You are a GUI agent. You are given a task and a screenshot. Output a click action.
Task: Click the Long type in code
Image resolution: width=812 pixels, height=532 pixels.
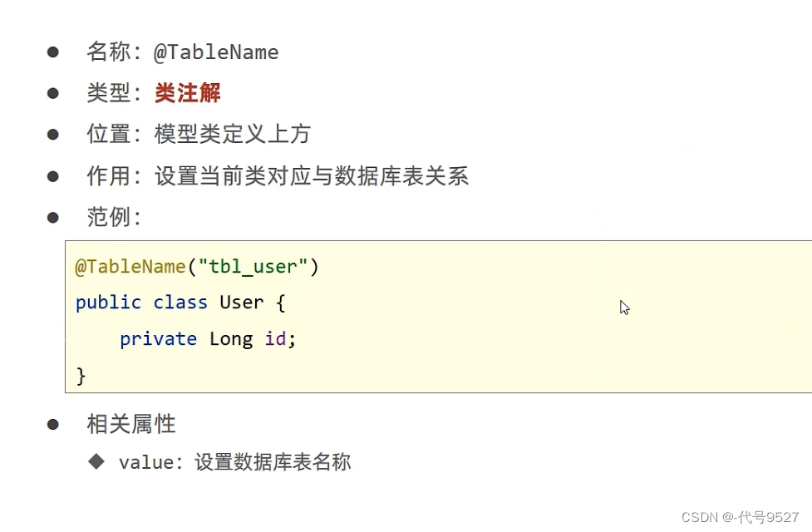coord(231,340)
